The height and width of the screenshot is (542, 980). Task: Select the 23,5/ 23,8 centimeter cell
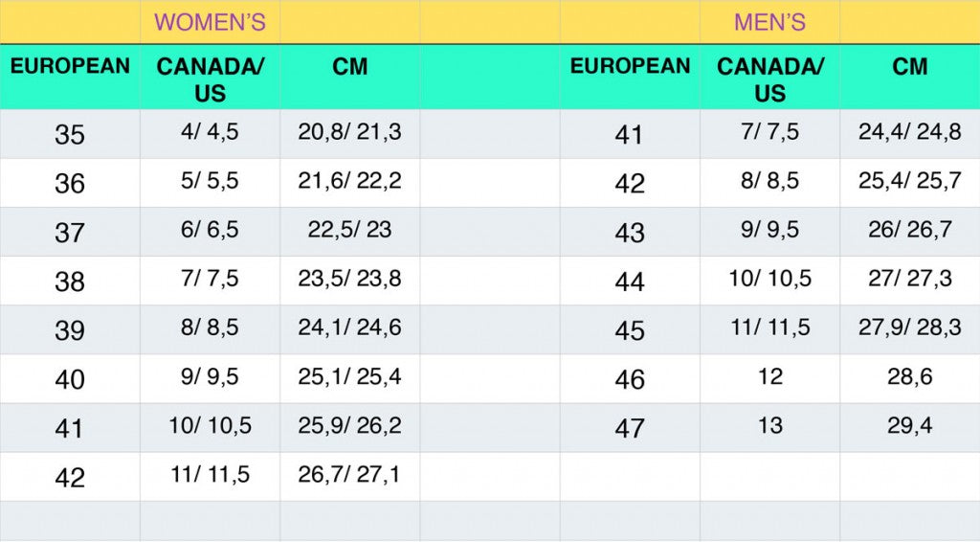tap(349, 280)
